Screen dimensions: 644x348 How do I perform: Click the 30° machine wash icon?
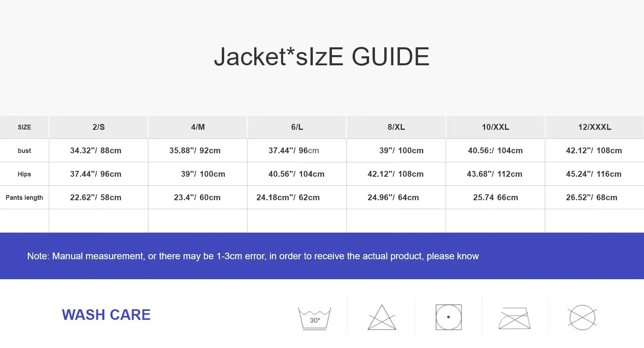314,318
